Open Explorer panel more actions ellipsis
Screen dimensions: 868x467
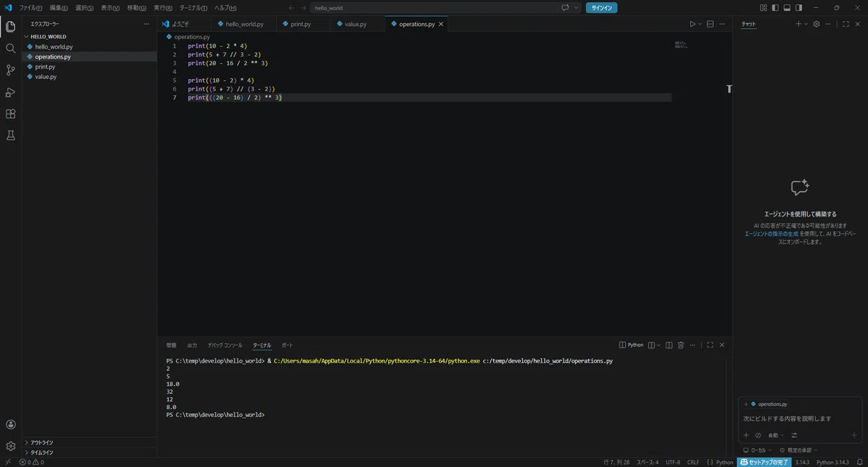[x=147, y=24]
